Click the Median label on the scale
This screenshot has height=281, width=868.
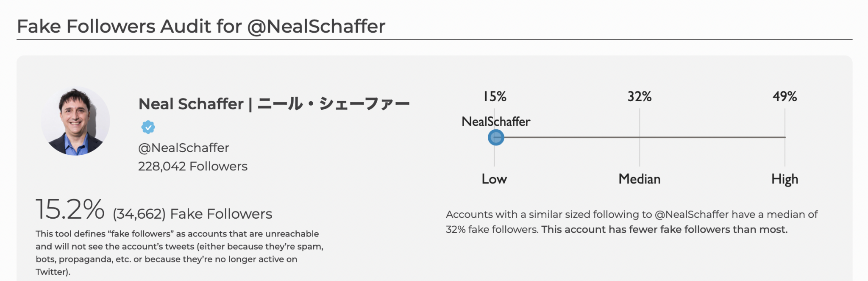(x=640, y=179)
